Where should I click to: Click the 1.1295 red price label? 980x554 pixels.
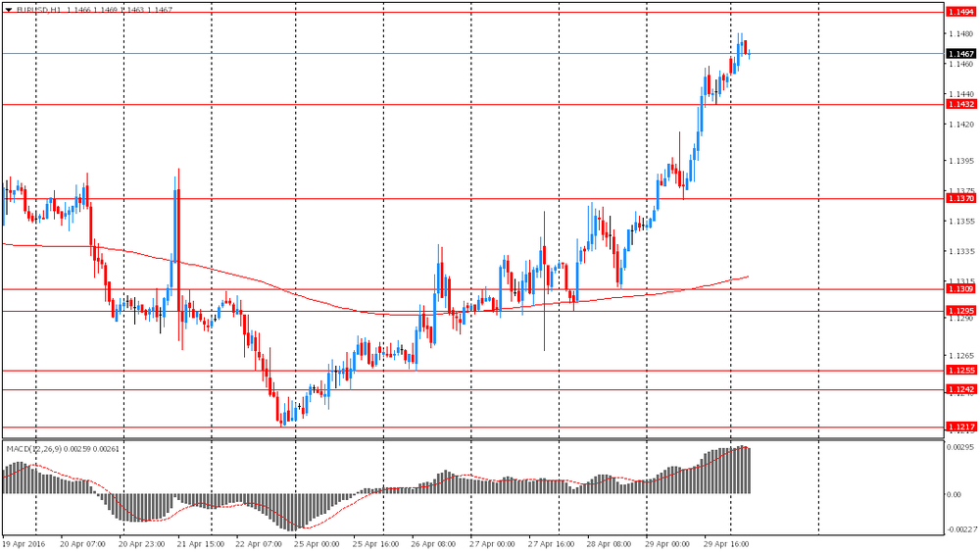959,311
